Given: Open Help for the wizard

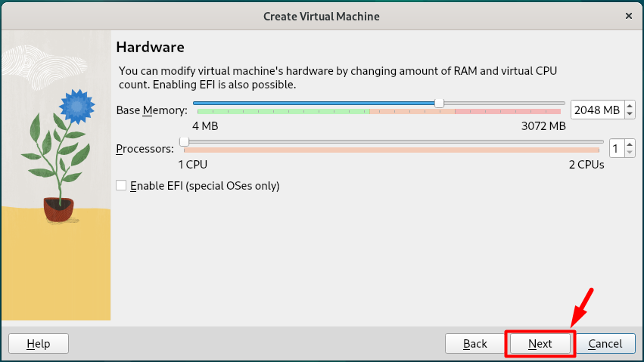Looking at the screenshot, I should point(38,344).
